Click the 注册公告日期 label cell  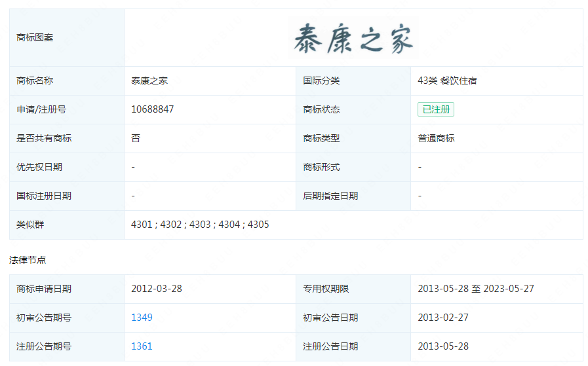(x=353, y=346)
